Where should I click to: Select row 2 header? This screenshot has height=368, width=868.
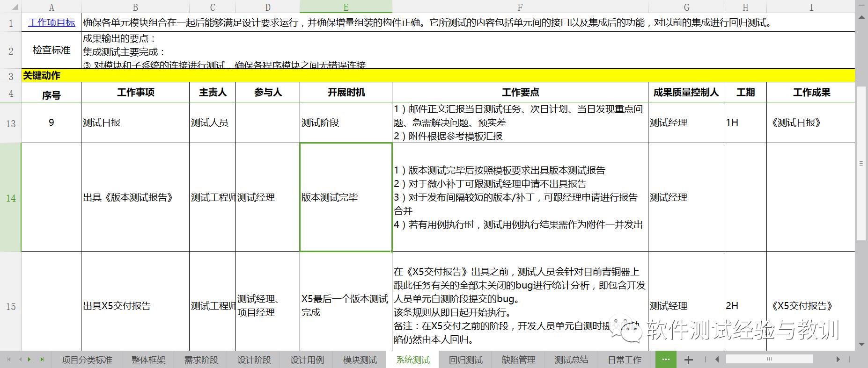(x=11, y=51)
